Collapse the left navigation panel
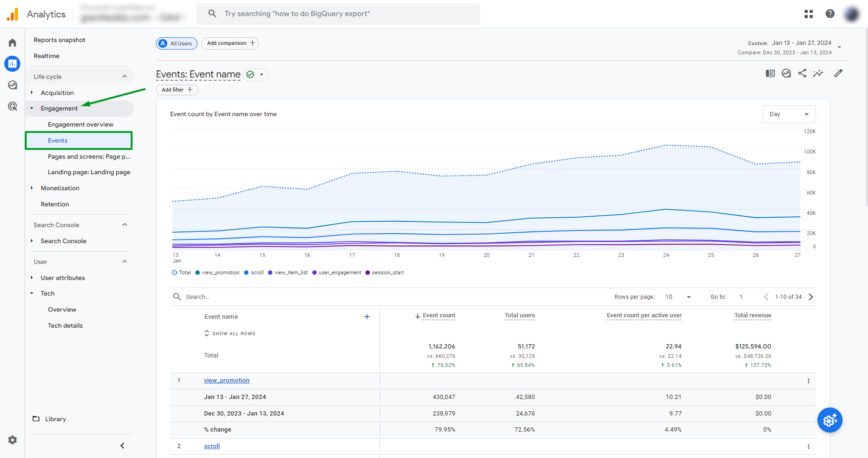The width and height of the screenshot is (868, 458). pos(122,446)
